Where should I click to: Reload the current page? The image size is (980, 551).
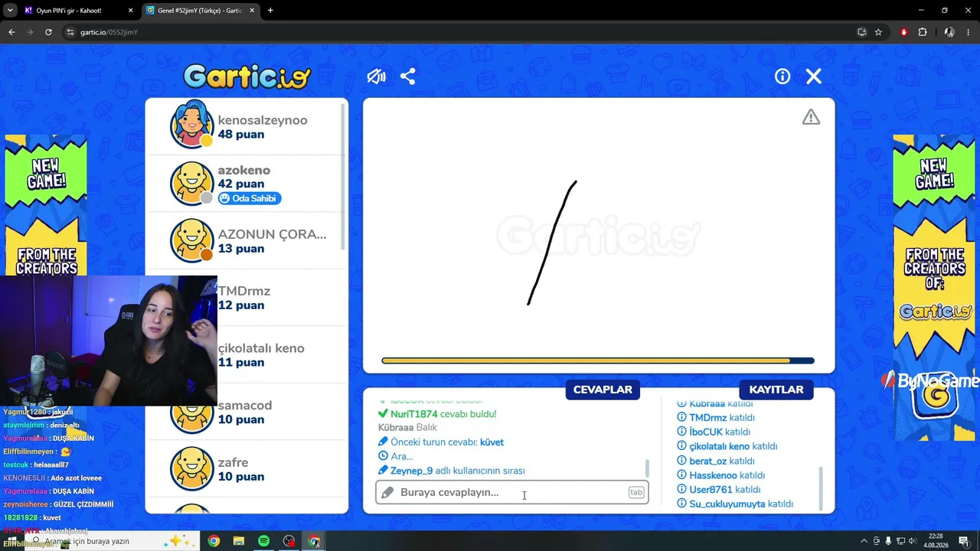48,32
